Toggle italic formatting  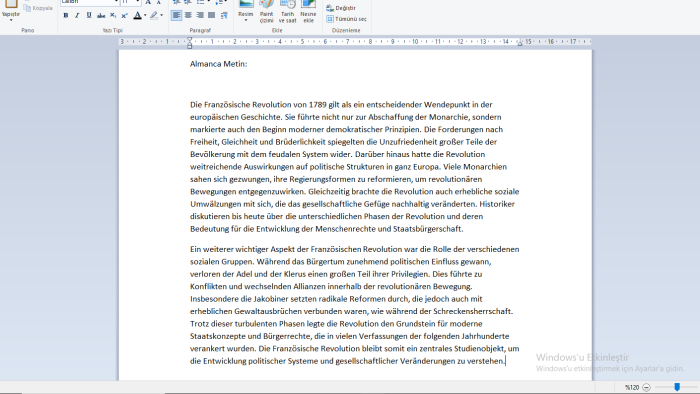click(77, 16)
